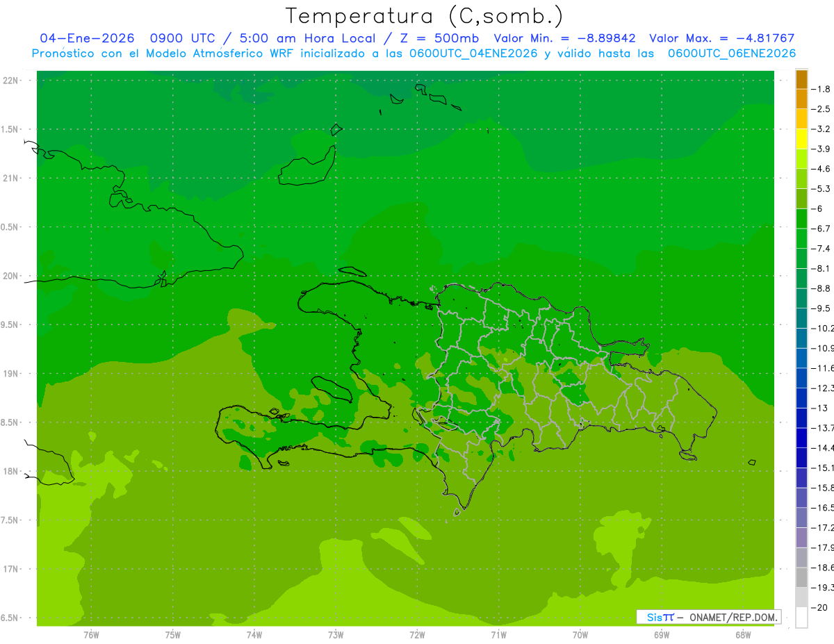This screenshot has height=644, width=834.
Task: Click the "-6" color scale label
Action: 817,208
